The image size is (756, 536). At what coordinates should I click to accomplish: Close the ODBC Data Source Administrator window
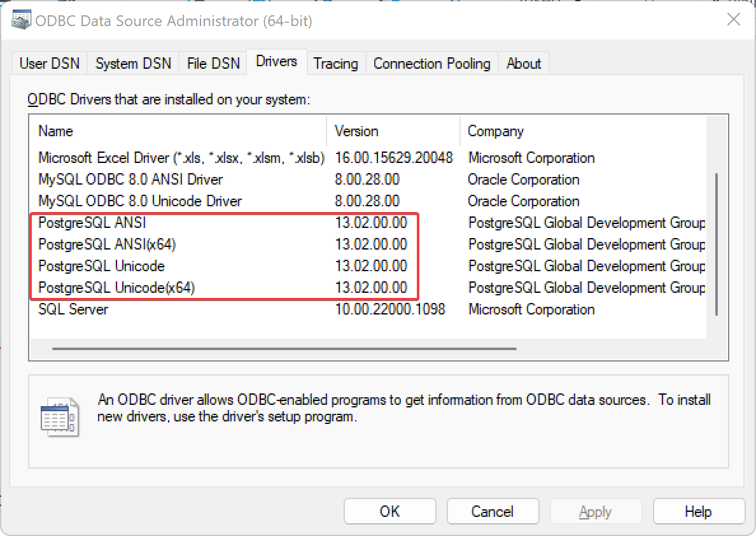click(x=733, y=20)
